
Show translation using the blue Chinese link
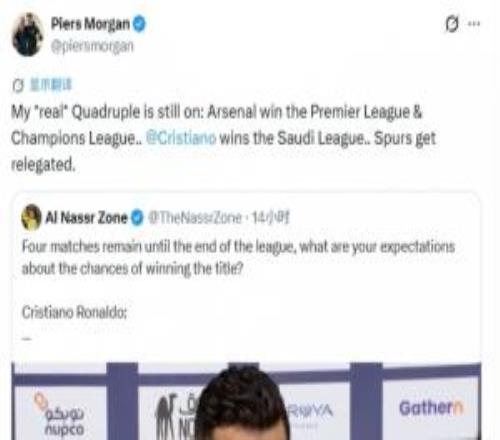click(51, 85)
